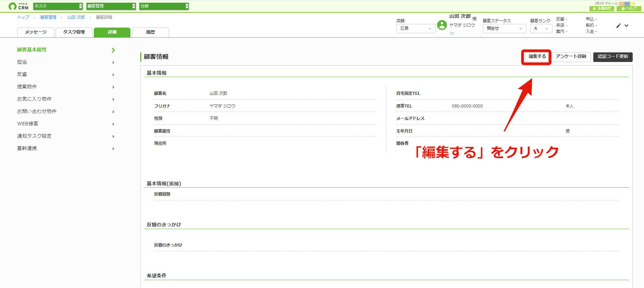The image size is (644, 288).
Task: Open the タスク dropdown menu
Action: click(58, 6)
